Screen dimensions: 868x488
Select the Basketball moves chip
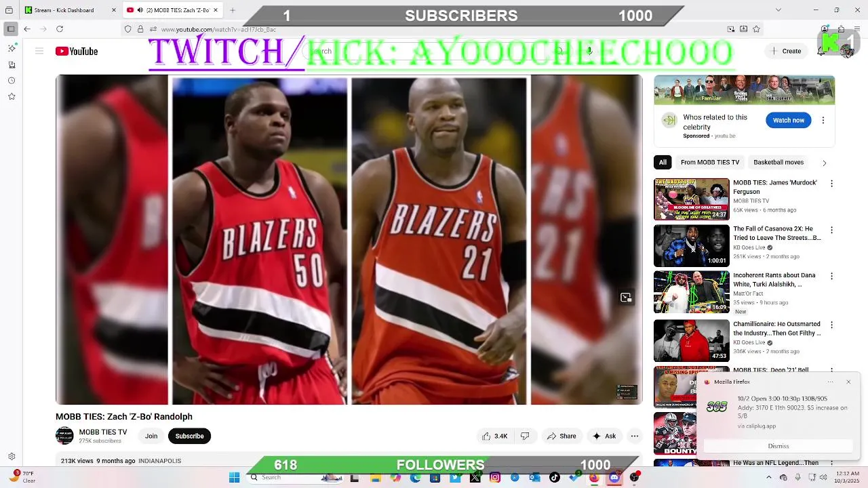[778, 163]
